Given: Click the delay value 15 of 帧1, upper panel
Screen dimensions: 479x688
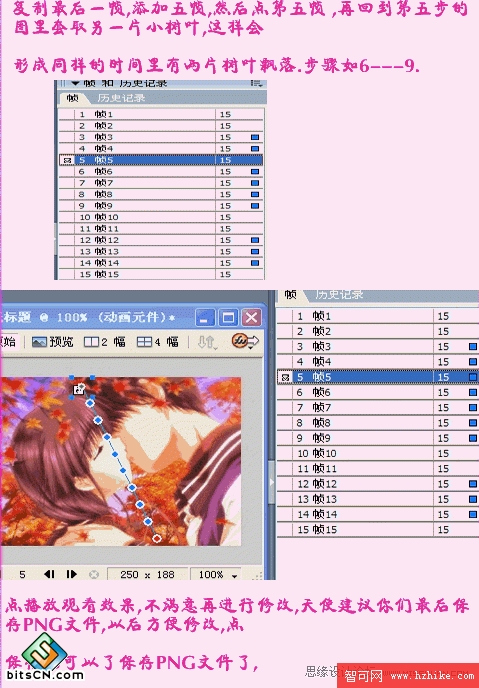Looking at the screenshot, I should (x=225, y=115).
